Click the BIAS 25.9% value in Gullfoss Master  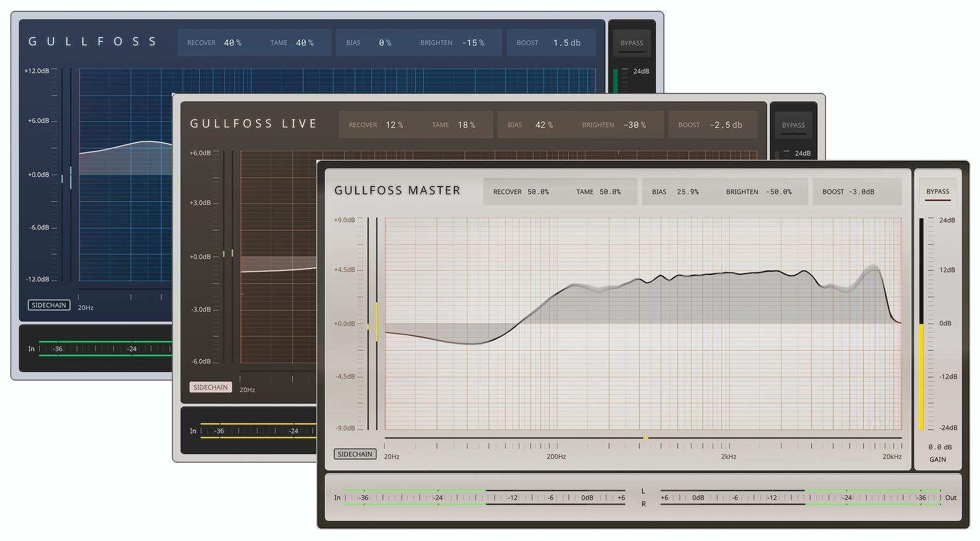(687, 192)
